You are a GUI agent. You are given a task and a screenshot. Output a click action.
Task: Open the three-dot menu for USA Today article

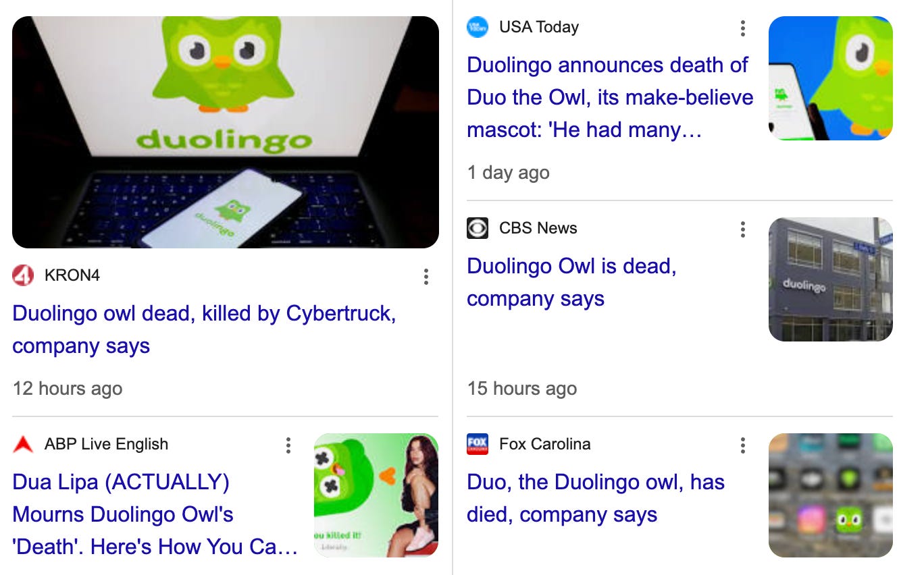tap(743, 28)
